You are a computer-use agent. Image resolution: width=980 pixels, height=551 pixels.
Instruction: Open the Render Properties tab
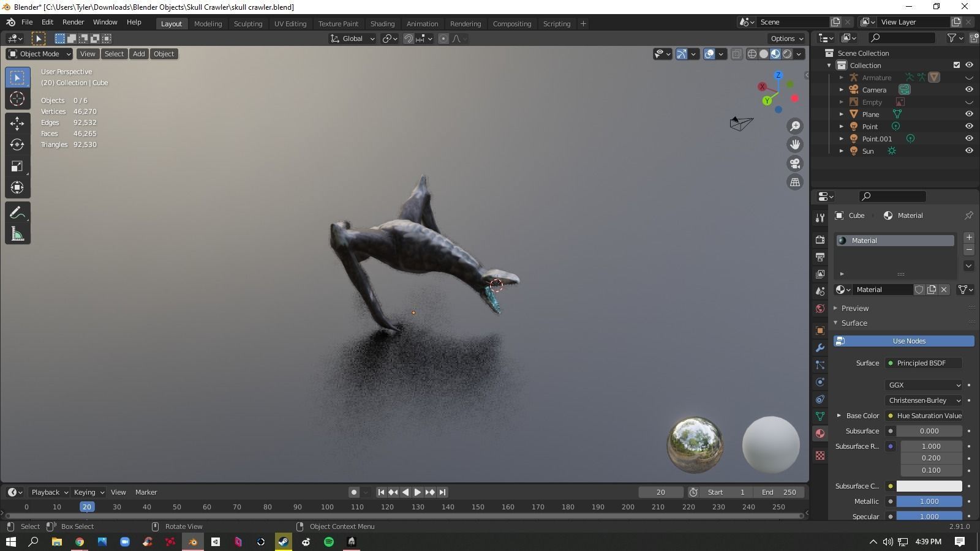coord(820,239)
